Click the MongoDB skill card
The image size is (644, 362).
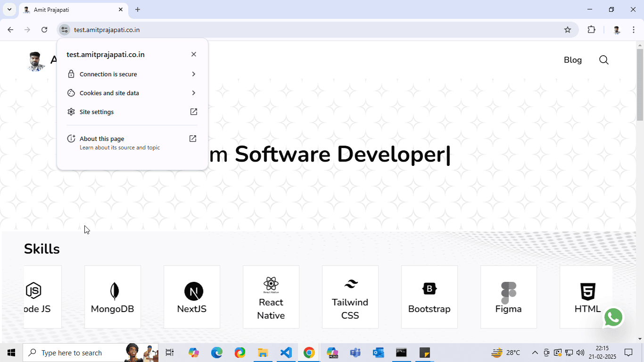click(113, 297)
